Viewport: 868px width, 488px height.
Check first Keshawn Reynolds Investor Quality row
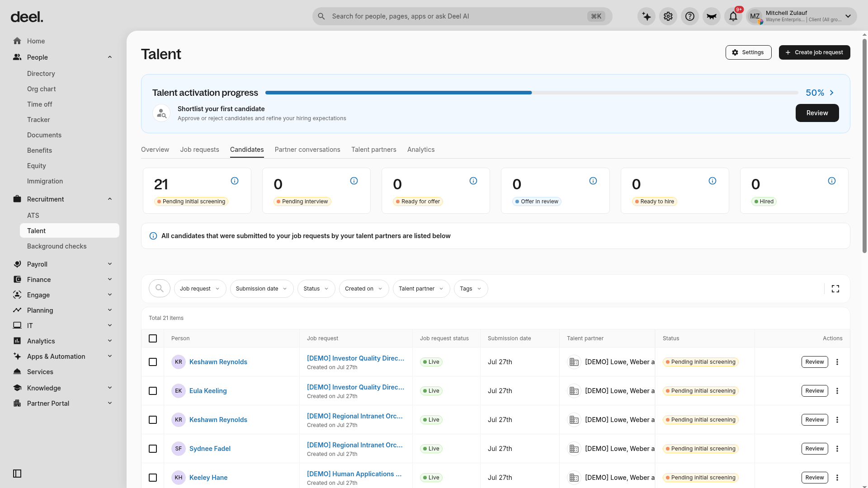tap(153, 362)
